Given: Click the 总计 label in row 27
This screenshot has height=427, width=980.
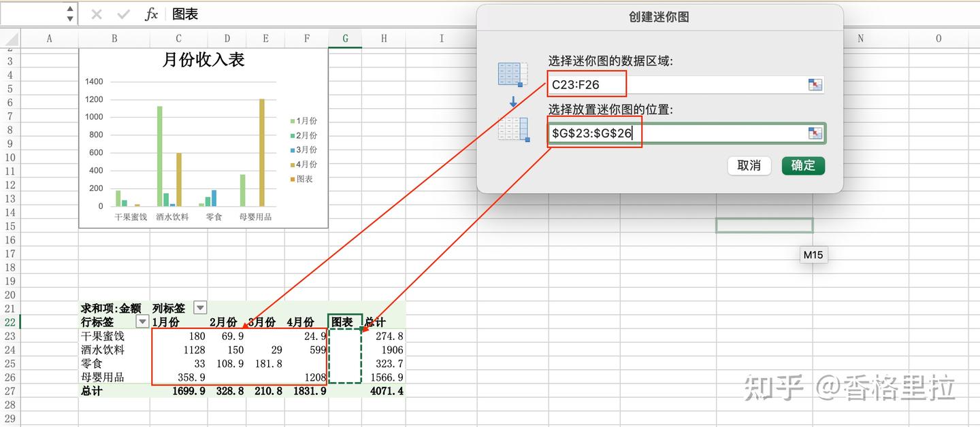Looking at the screenshot, I should (x=92, y=391).
